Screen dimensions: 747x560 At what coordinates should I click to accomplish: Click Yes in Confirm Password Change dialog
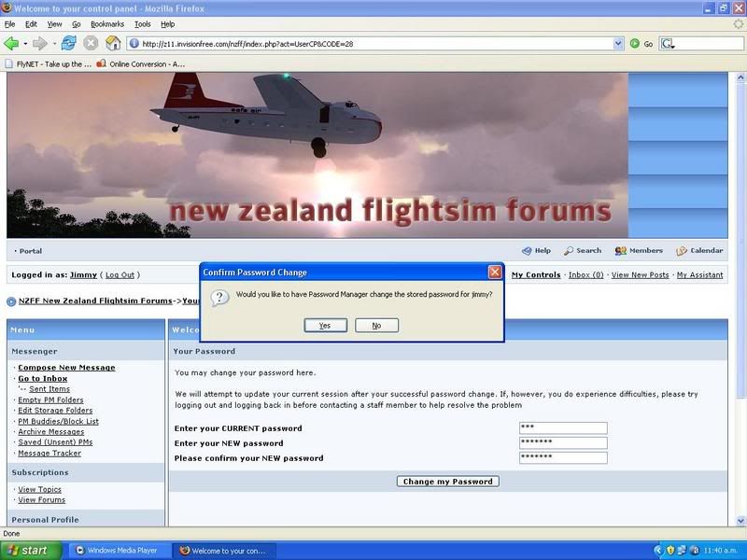(x=325, y=326)
